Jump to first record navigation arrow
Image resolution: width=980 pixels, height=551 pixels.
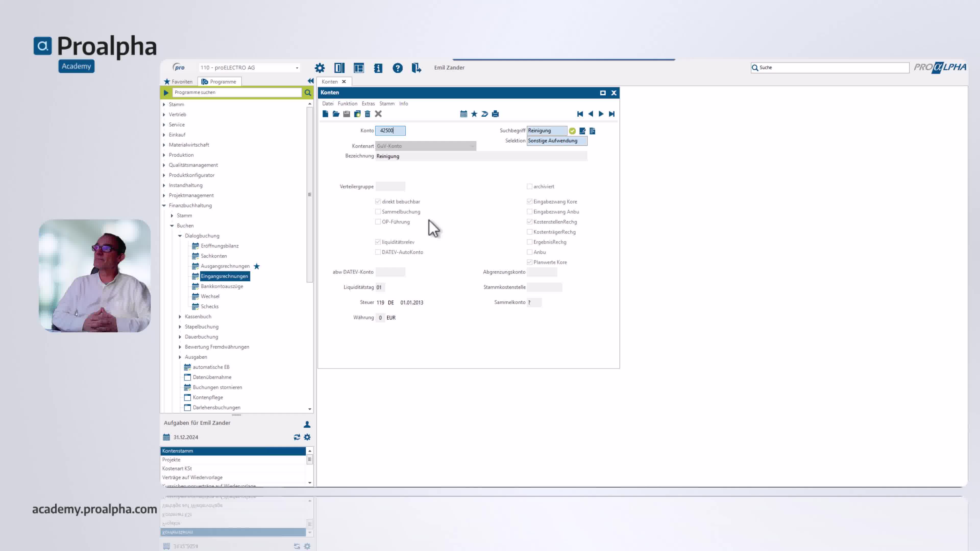(580, 114)
